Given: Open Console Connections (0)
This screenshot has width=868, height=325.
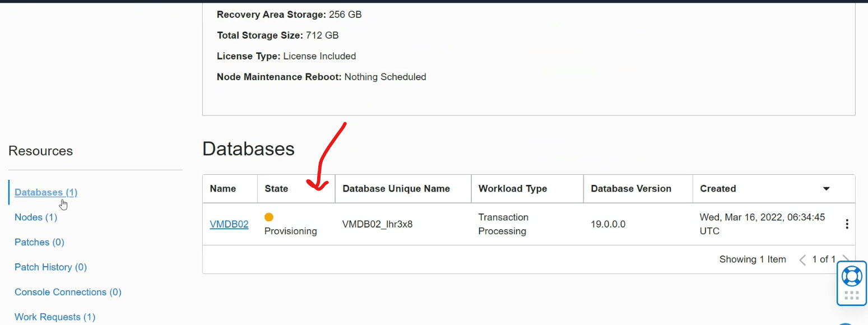Looking at the screenshot, I should 67,292.
